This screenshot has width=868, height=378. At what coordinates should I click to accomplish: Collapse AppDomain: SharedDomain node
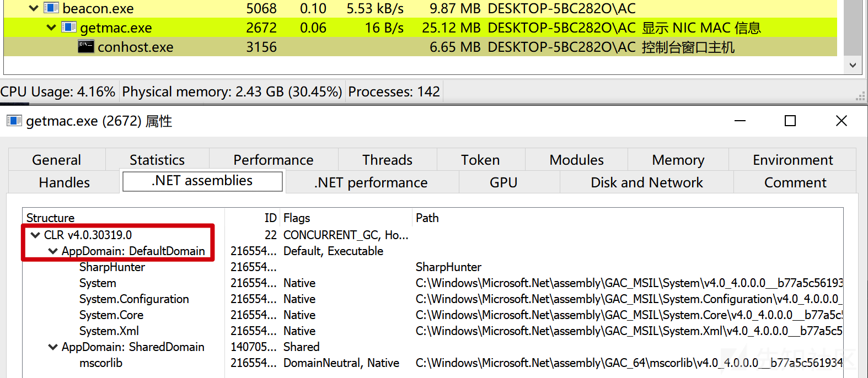pyautogui.click(x=53, y=347)
